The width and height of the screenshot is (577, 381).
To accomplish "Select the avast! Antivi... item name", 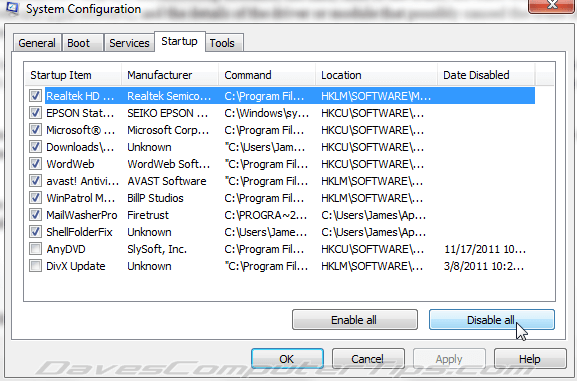I will pyautogui.click(x=82, y=181).
